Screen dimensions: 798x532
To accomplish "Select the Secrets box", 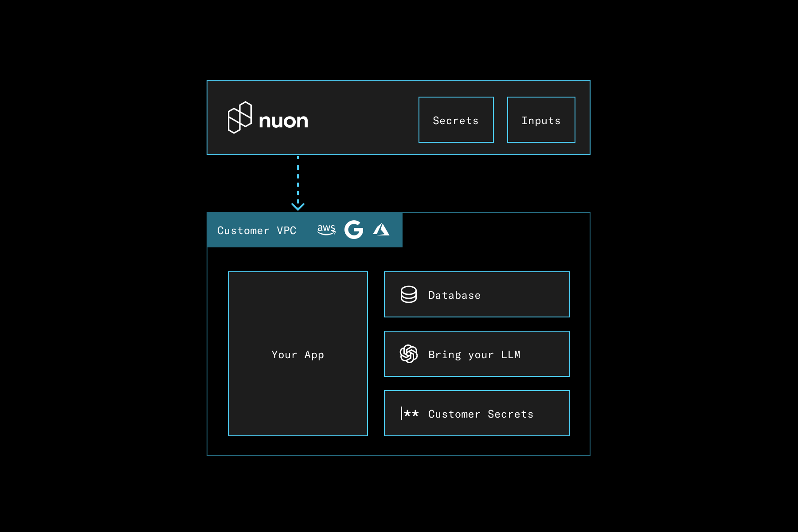I will tap(456, 120).
